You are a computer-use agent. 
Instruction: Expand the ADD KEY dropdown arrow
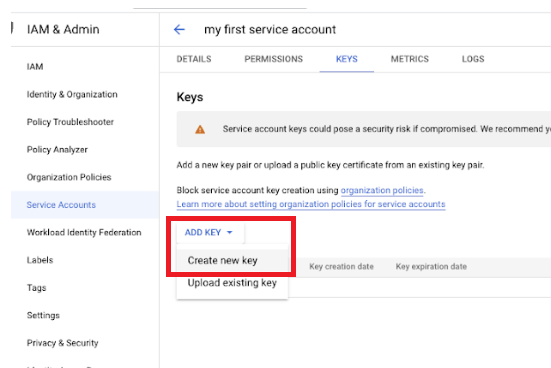click(230, 232)
